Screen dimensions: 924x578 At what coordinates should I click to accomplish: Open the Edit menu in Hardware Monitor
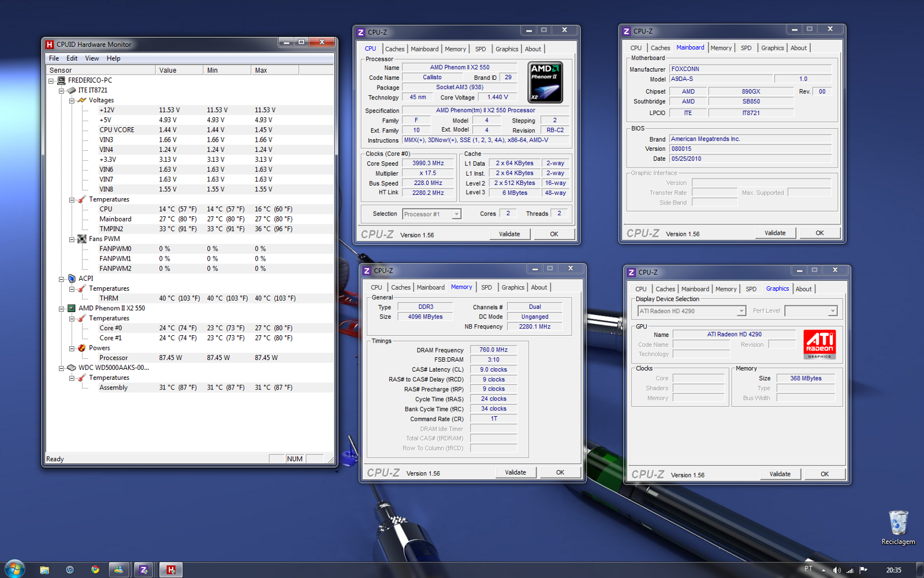coord(72,58)
